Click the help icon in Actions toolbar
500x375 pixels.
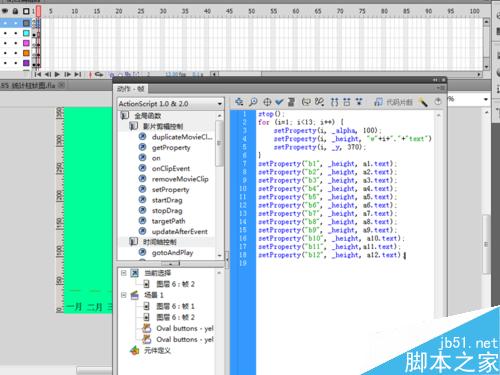point(438,102)
